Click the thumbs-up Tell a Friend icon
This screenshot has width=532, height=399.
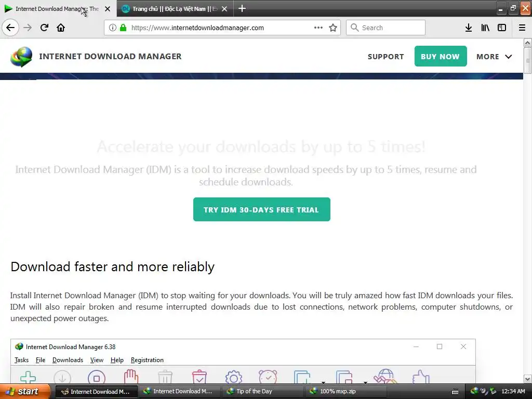(x=421, y=377)
